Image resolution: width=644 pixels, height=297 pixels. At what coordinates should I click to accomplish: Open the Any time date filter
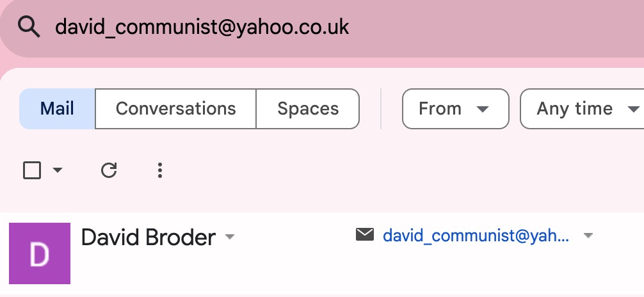(583, 109)
